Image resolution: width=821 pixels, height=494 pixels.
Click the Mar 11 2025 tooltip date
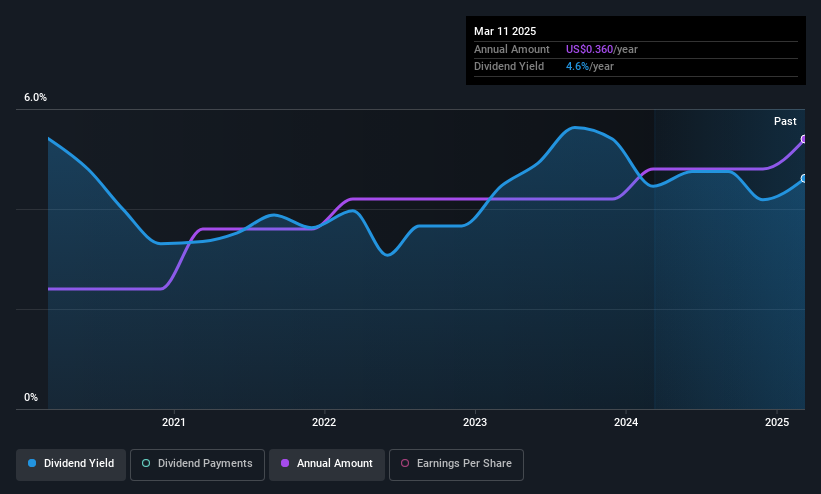click(505, 31)
